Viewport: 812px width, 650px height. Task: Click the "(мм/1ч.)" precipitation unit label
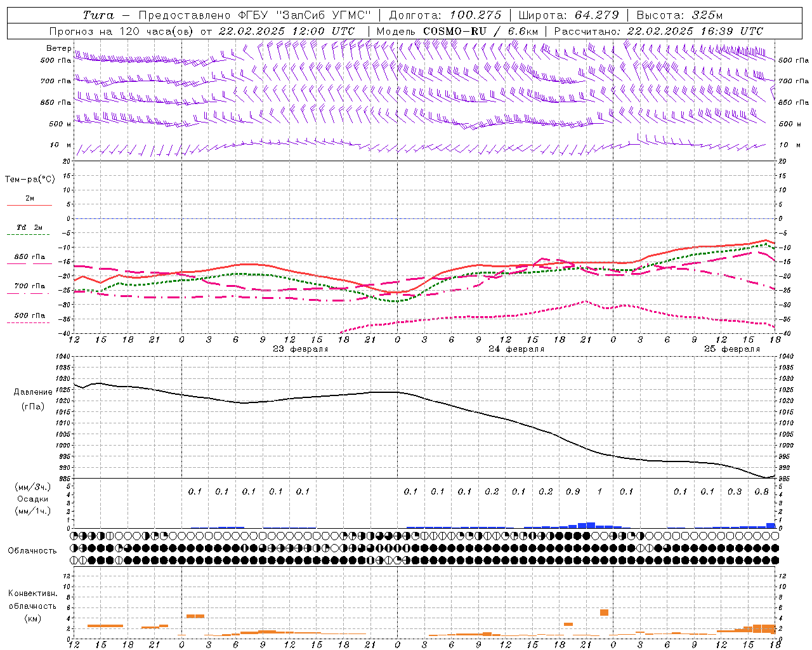33,511
